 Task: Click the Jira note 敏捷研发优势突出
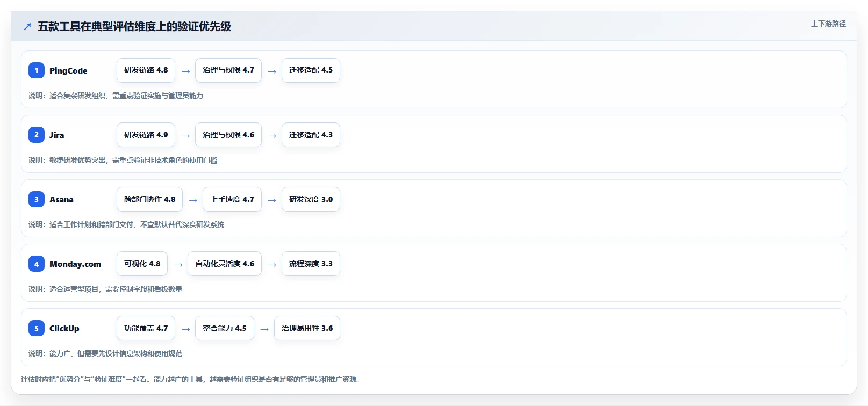123,160
